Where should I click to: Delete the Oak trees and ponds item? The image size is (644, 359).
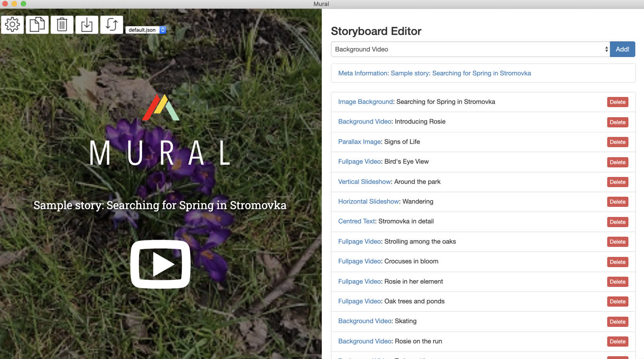pyautogui.click(x=617, y=301)
